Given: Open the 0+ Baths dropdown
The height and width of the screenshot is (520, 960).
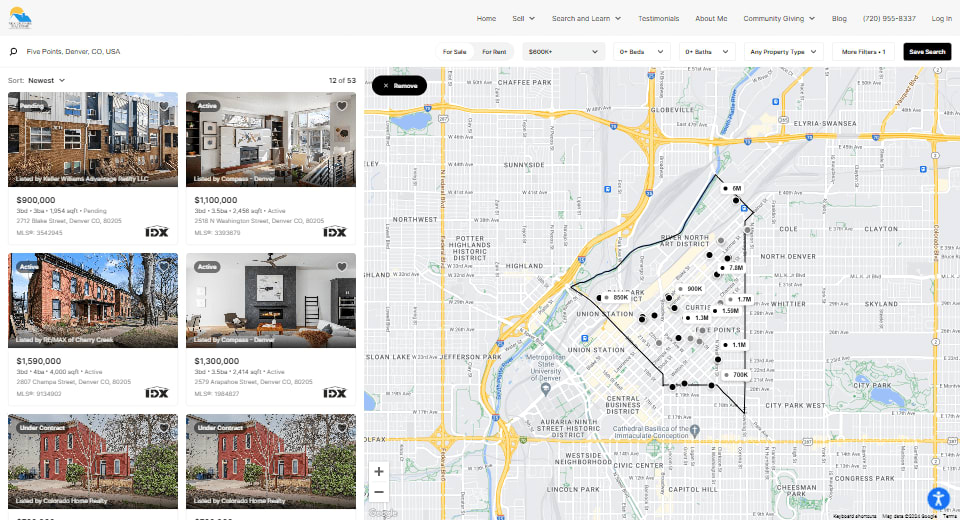Looking at the screenshot, I should [x=707, y=52].
